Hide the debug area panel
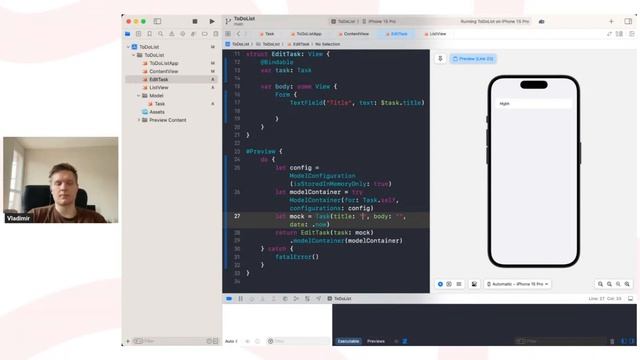 (631, 299)
